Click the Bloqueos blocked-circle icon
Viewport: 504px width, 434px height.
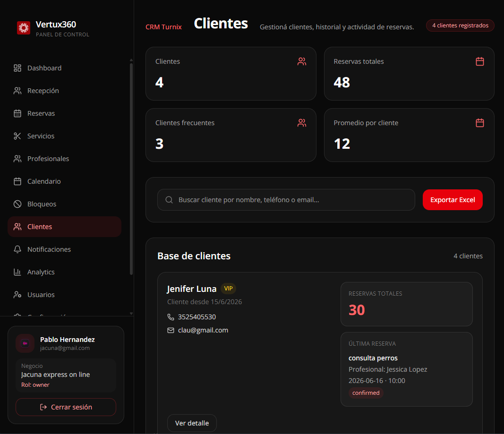tap(17, 204)
